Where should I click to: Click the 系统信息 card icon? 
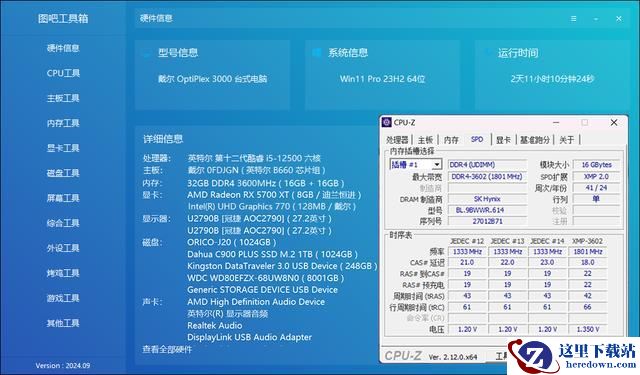[317, 53]
